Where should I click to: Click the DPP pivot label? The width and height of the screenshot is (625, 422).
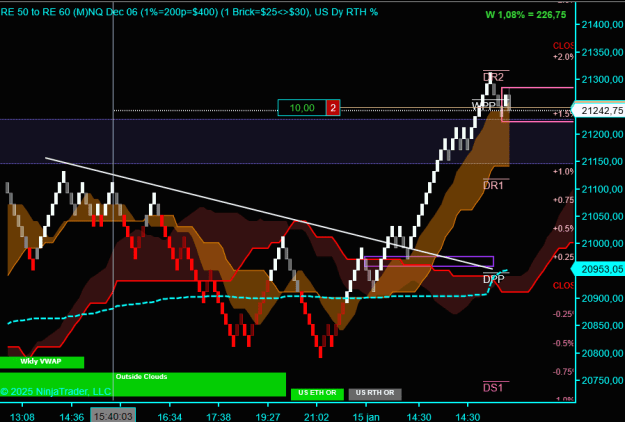pyautogui.click(x=493, y=279)
